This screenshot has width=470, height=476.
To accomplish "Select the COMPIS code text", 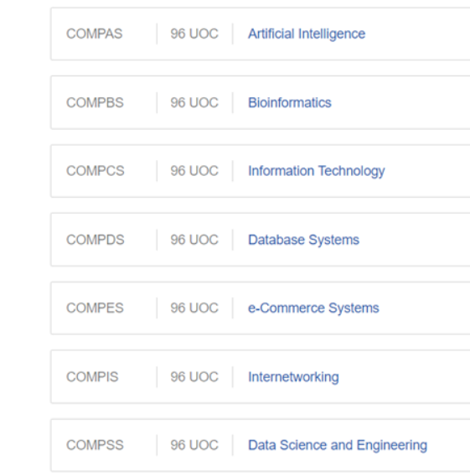I will pos(92,377).
